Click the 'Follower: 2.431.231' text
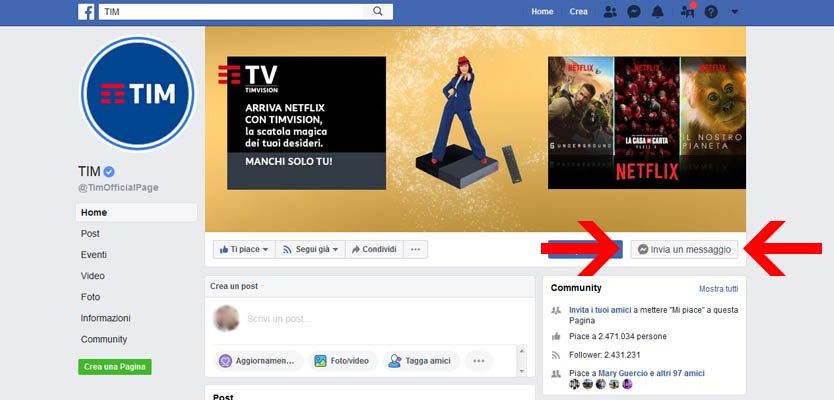The image size is (834, 400). (604, 355)
